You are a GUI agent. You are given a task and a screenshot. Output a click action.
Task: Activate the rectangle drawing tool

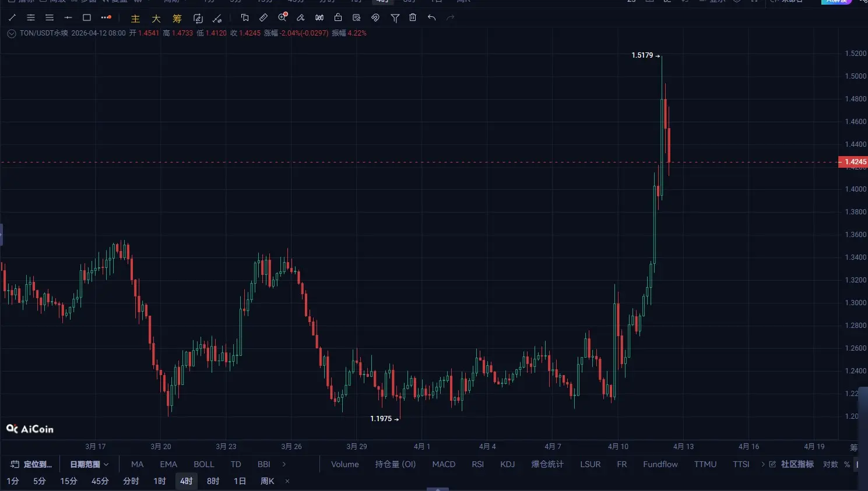pyautogui.click(x=87, y=17)
